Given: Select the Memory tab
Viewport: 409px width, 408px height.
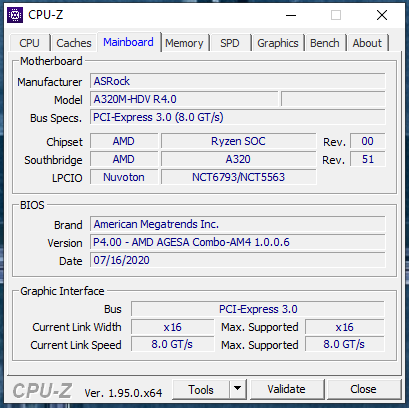Looking at the screenshot, I should [x=184, y=43].
